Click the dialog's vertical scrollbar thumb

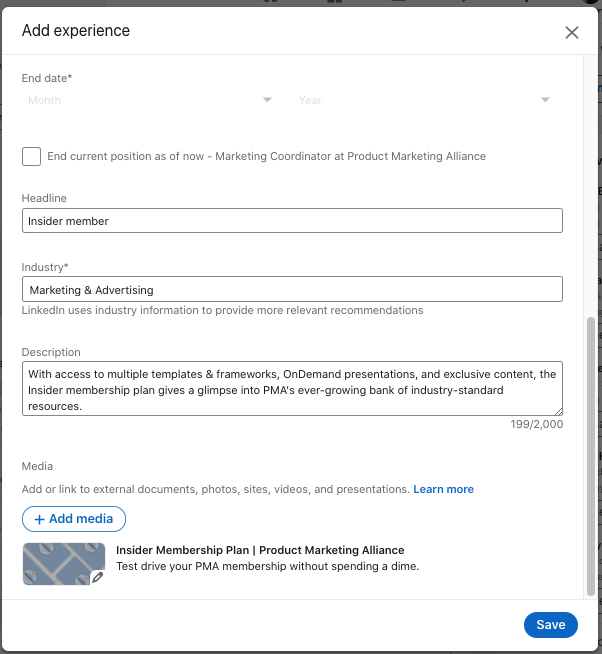(590, 457)
